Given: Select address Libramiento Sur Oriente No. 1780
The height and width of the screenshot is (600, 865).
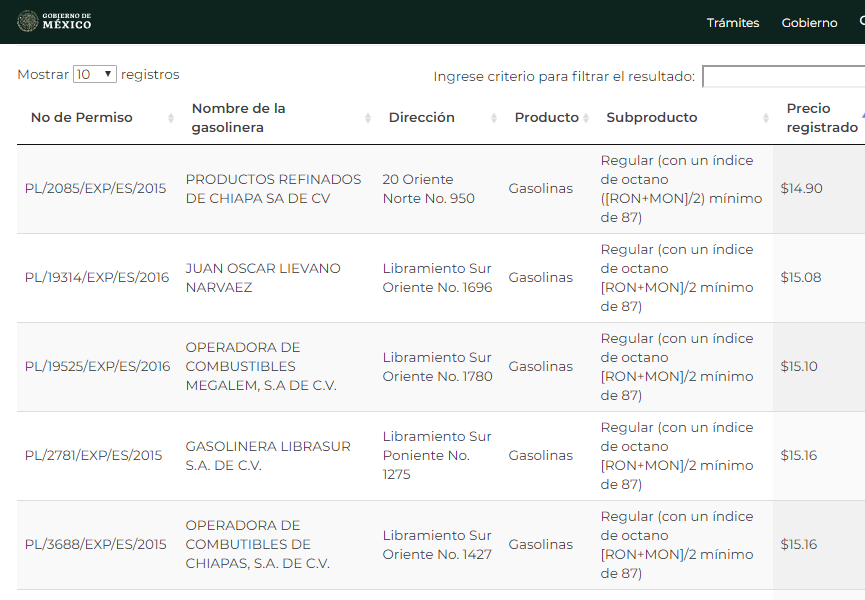Looking at the screenshot, I should [437, 366].
